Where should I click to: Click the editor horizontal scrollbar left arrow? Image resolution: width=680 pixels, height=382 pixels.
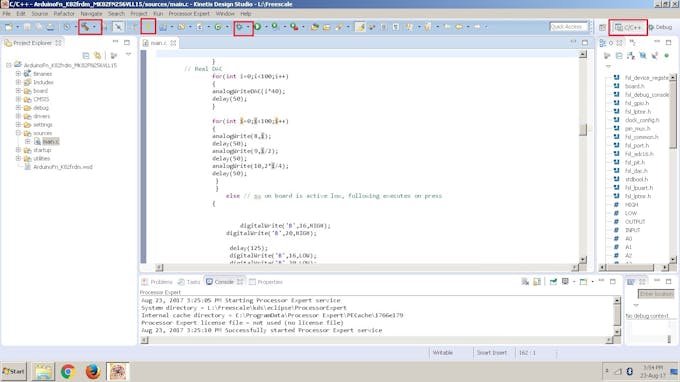click(160, 268)
